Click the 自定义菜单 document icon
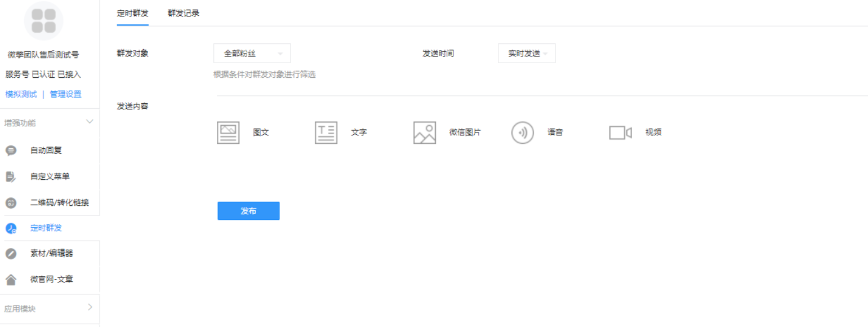 point(11,177)
